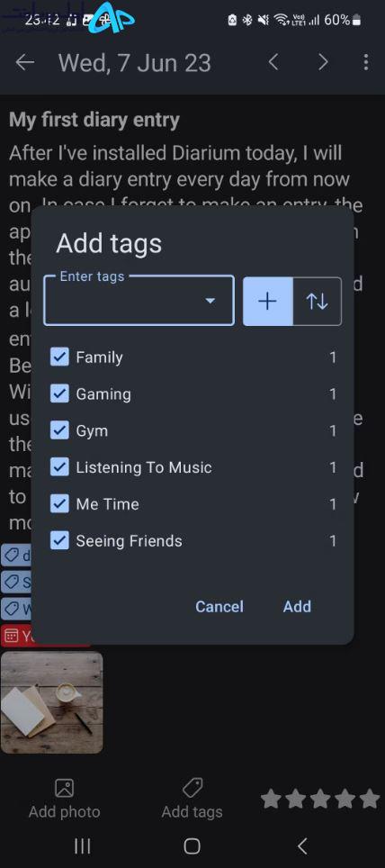Toggle the Seeing Friends checkbox
Screen dimensions: 385x868
(x=59, y=540)
